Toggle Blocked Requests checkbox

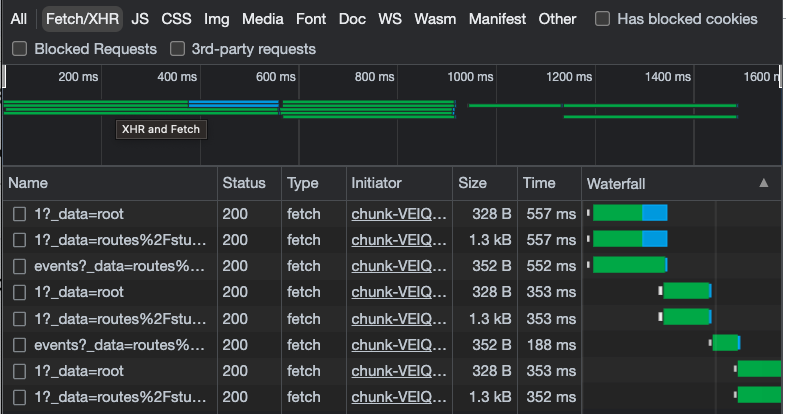click(x=20, y=49)
